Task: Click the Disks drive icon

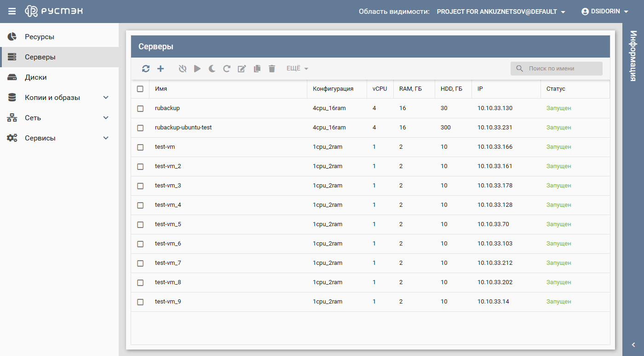Action: pos(12,77)
